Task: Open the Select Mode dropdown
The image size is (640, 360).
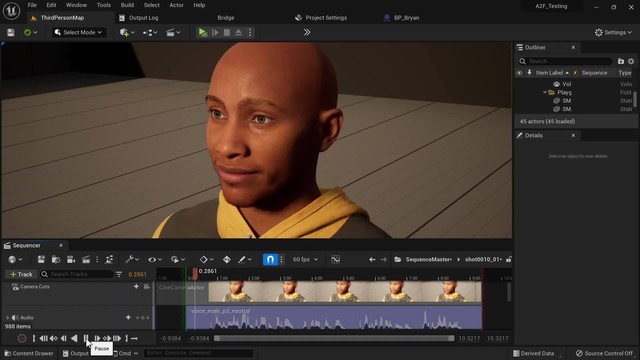Action: tap(78, 32)
